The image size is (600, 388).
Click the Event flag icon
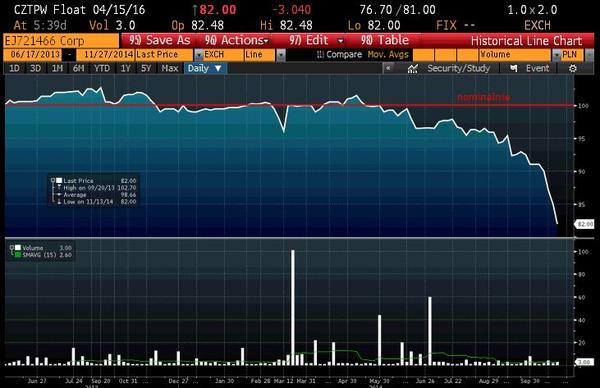pyautogui.click(x=514, y=68)
